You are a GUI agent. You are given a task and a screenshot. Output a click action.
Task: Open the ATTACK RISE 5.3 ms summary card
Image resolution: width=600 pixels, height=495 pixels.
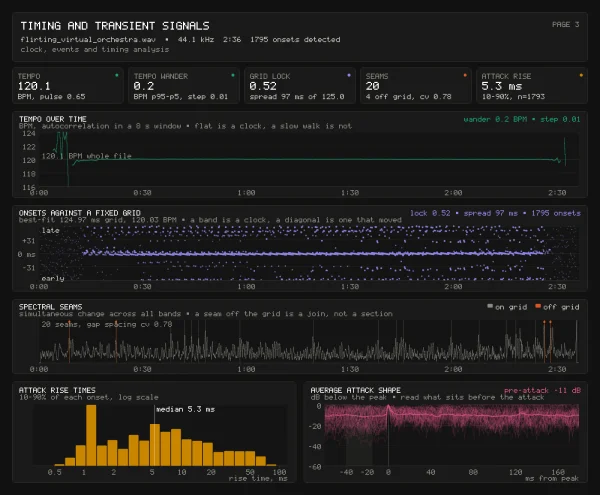point(532,86)
